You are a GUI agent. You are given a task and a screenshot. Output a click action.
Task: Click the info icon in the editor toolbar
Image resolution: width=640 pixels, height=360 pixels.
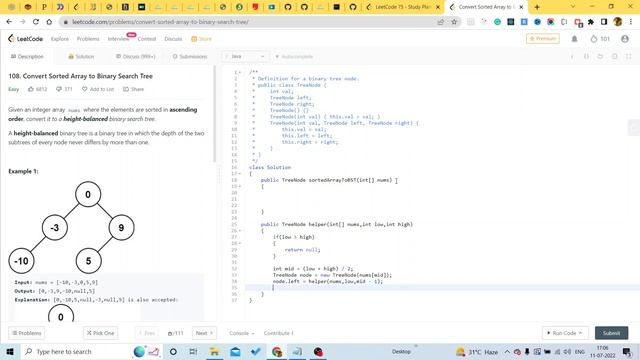click(572, 56)
